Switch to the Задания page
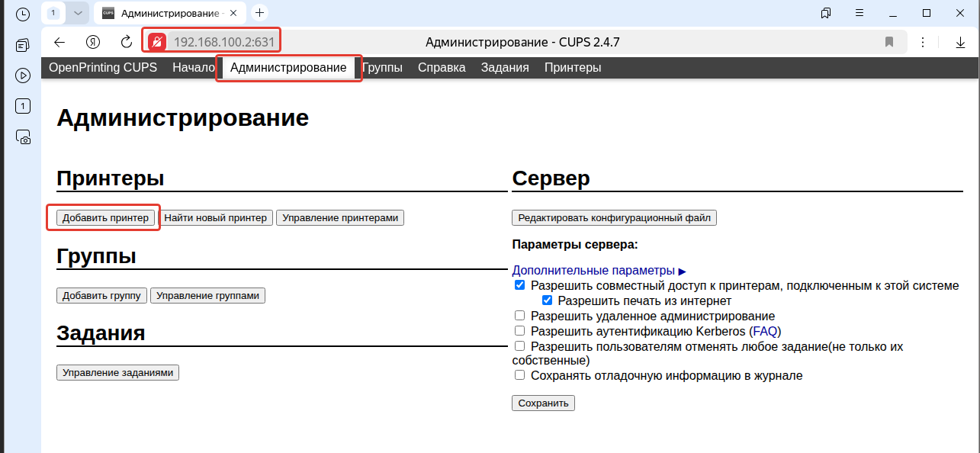The height and width of the screenshot is (453, 980). [505, 68]
